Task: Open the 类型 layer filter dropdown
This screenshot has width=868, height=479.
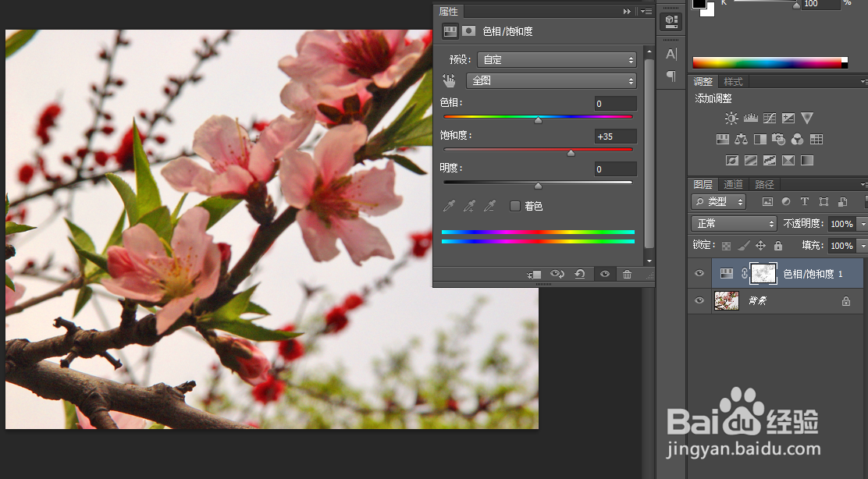Action: 719,202
